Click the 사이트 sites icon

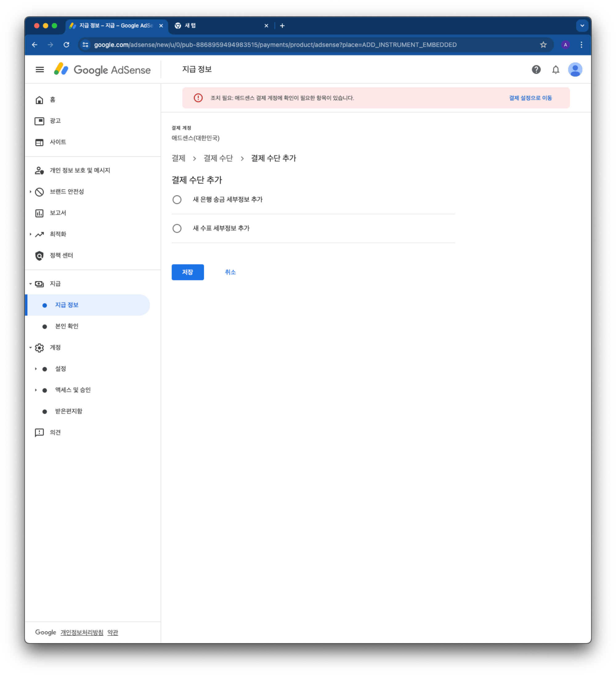(39, 142)
